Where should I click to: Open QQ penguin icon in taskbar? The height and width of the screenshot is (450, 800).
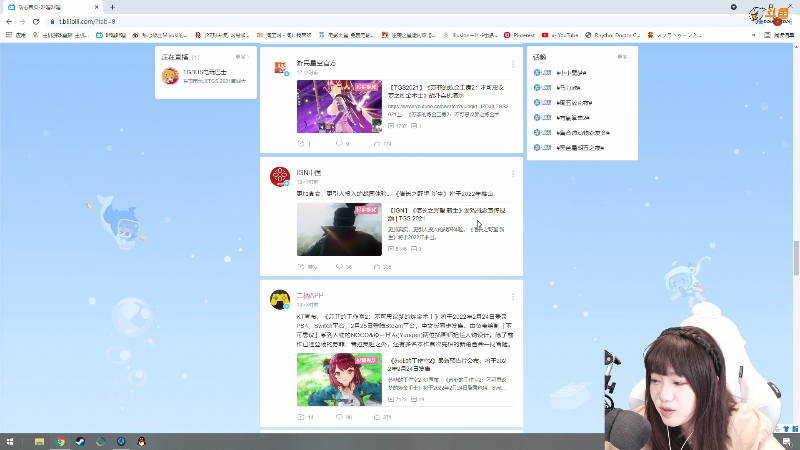pyautogui.click(x=141, y=441)
